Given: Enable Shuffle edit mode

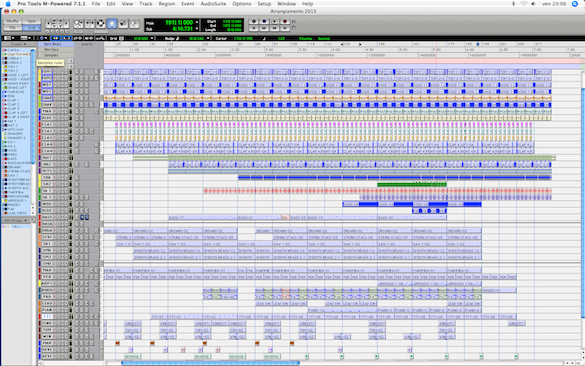Looking at the screenshot, I should [x=13, y=22].
